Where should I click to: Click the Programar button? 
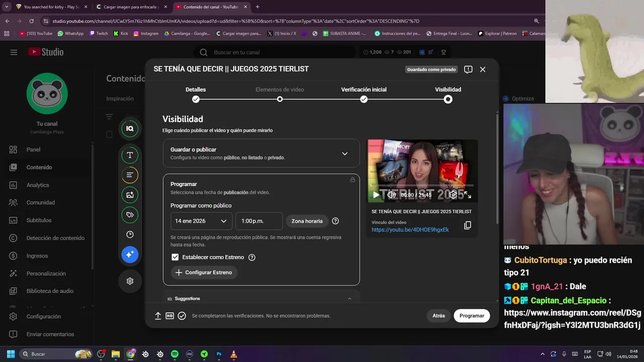point(471,316)
